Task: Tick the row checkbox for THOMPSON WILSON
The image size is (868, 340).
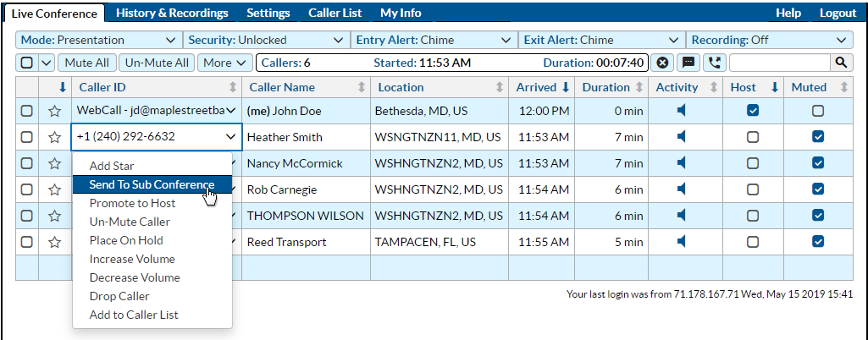Action: [26, 216]
